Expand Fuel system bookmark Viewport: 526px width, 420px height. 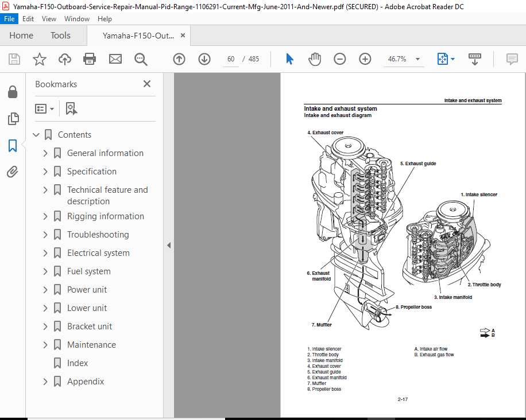(45, 271)
